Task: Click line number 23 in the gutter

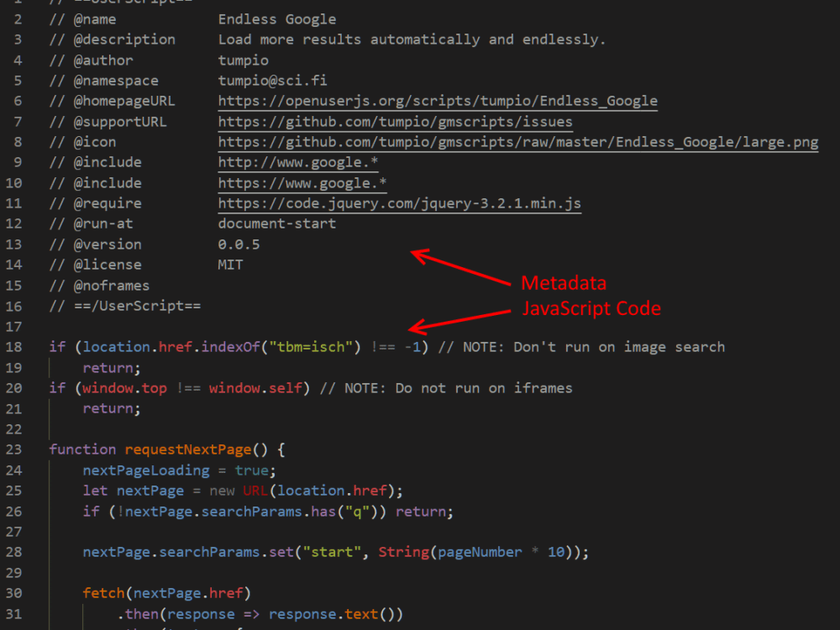Action: [13, 449]
